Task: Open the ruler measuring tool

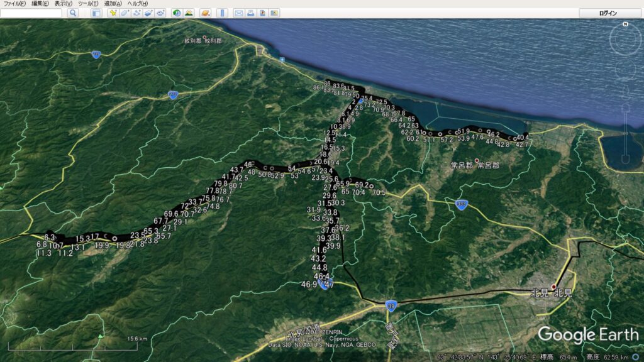Action: 221,13
